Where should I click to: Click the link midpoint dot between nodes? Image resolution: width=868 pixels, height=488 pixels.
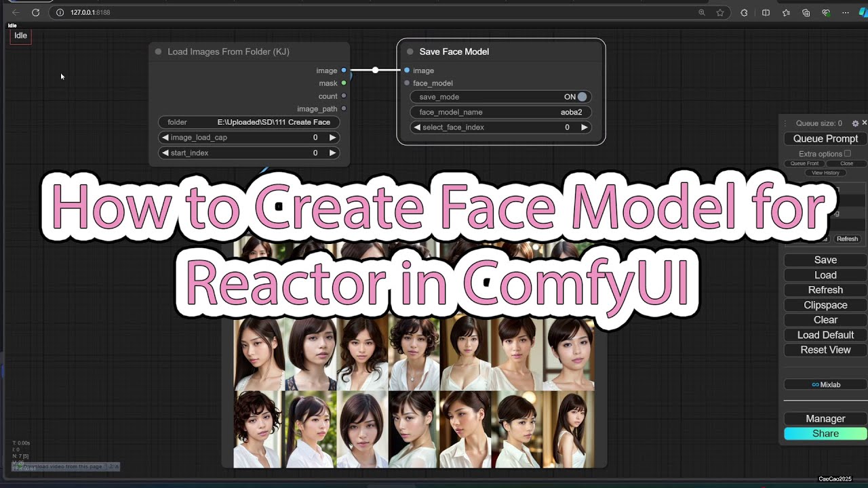(x=375, y=70)
